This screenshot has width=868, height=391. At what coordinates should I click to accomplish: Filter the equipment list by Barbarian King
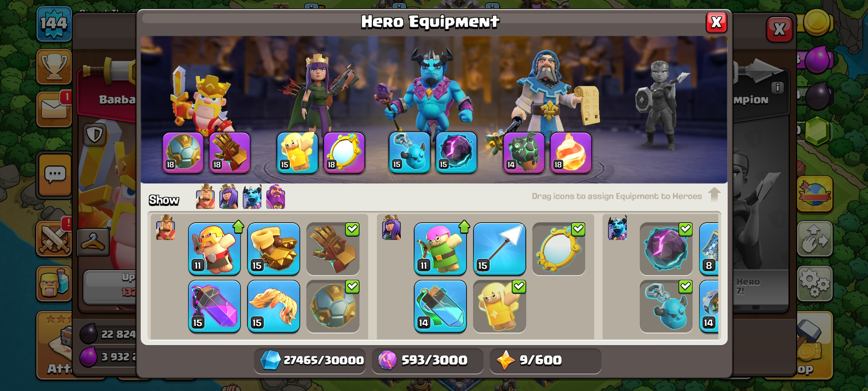205,197
